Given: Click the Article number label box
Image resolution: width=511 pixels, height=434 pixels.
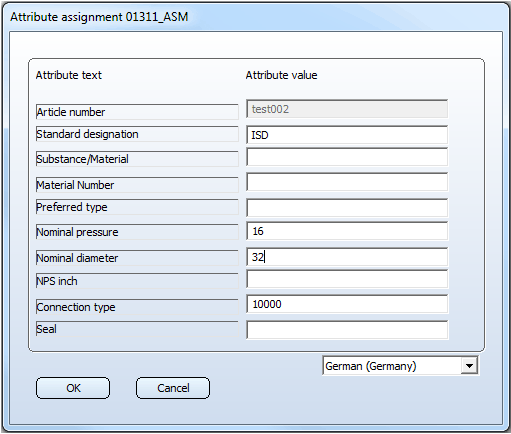Looking at the screenshot, I should [137, 112].
